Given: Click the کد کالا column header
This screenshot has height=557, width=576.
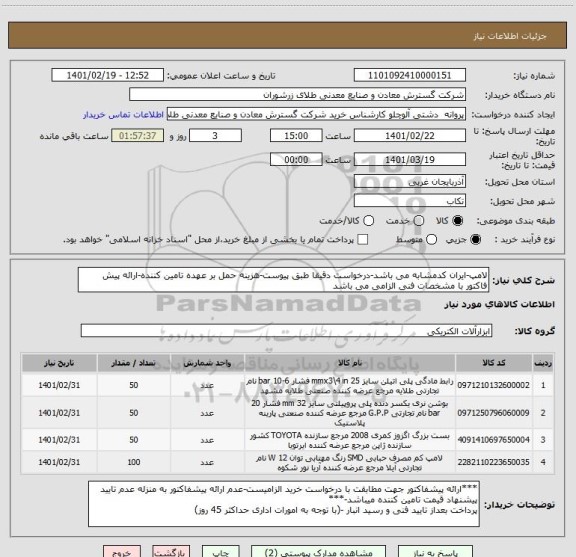Looking at the screenshot, I should click(x=494, y=363).
